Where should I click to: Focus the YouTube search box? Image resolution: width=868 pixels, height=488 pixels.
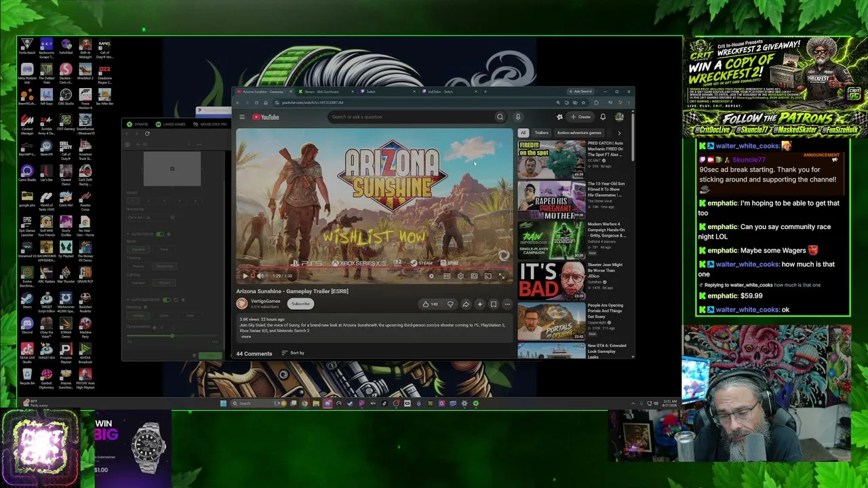412,117
